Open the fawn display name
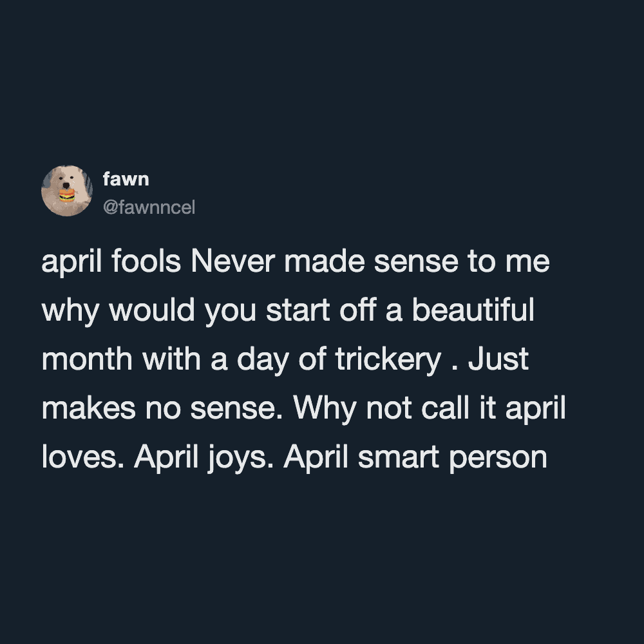Image resolution: width=644 pixels, height=644 pixels. click(126, 180)
